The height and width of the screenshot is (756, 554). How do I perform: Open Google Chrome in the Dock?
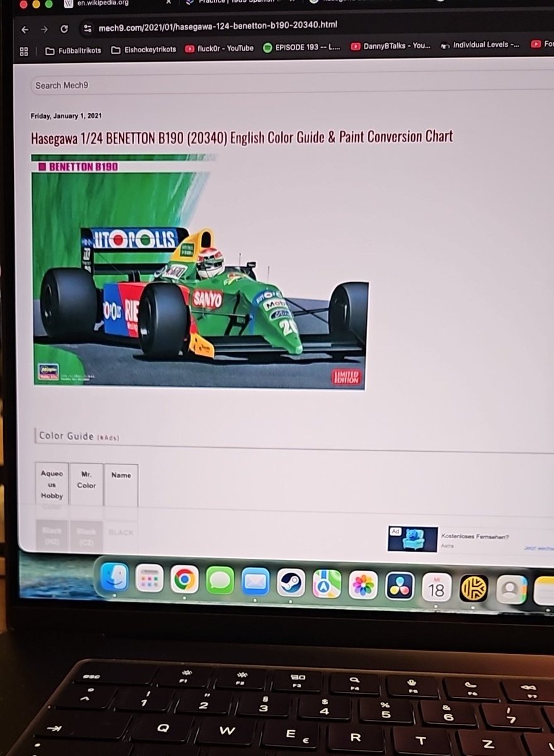click(x=184, y=579)
